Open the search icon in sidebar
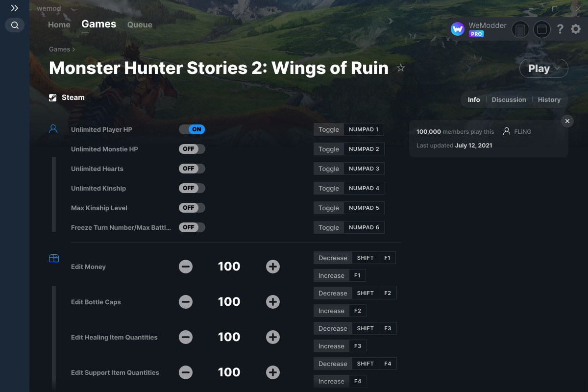This screenshot has height=392, width=588. coord(15,25)
